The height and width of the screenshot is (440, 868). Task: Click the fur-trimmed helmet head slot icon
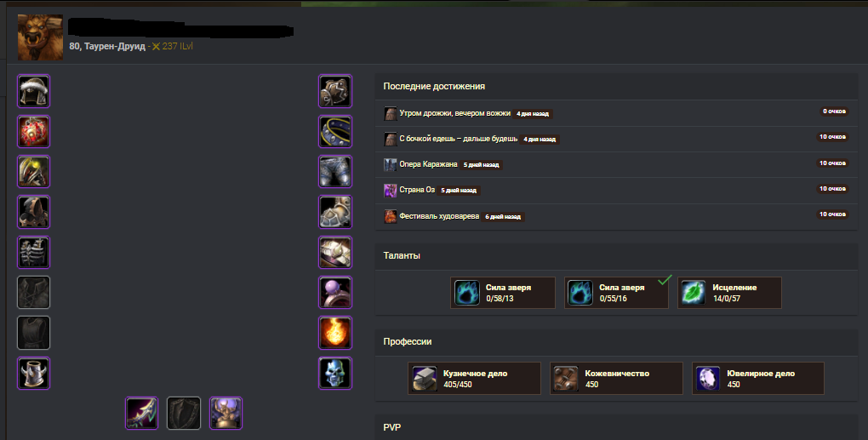coord(34,91)
